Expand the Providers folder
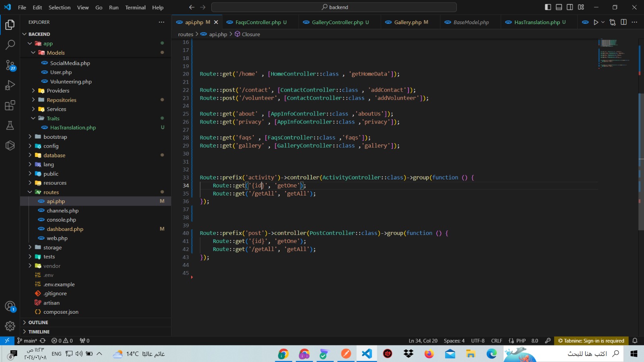Viewport: 644px width, 362px height. pyautogui.click(x=58, y=90)
